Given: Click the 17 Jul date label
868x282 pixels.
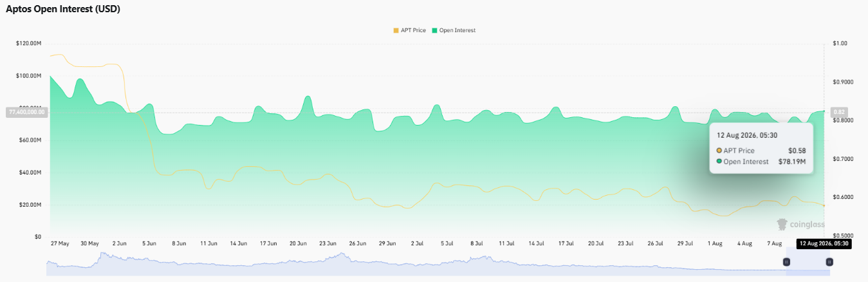Looking at the screenshot, I should pos(566,244).
